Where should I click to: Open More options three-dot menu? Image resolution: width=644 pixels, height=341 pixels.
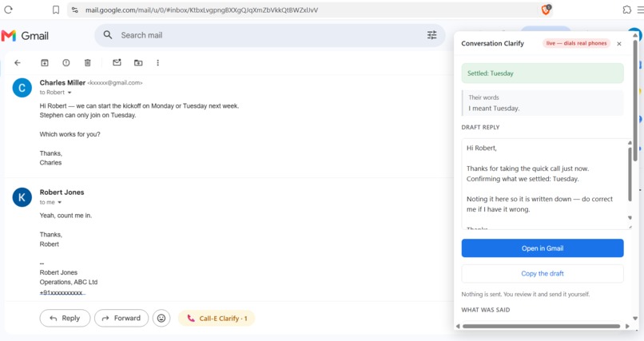(157, 62)
